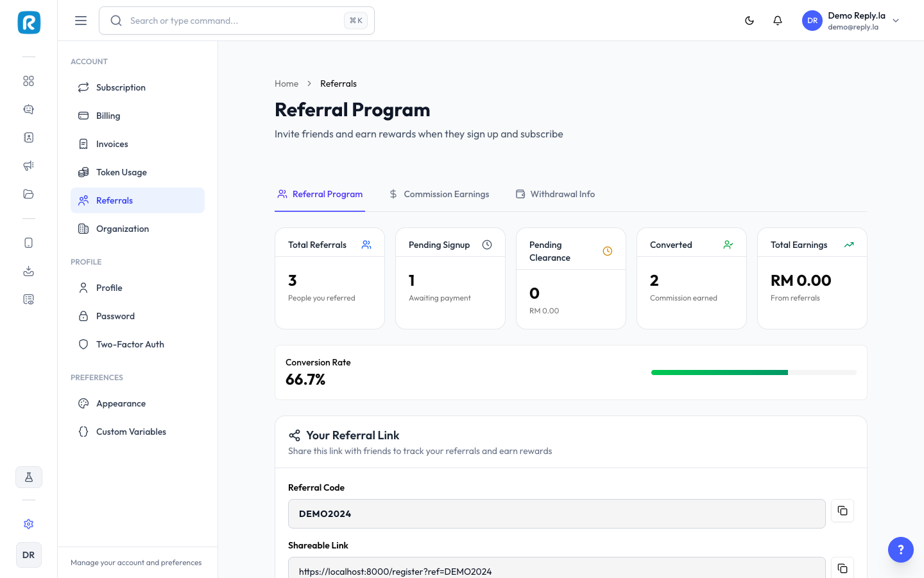Open Custom Variables preferences

(137, 432)
